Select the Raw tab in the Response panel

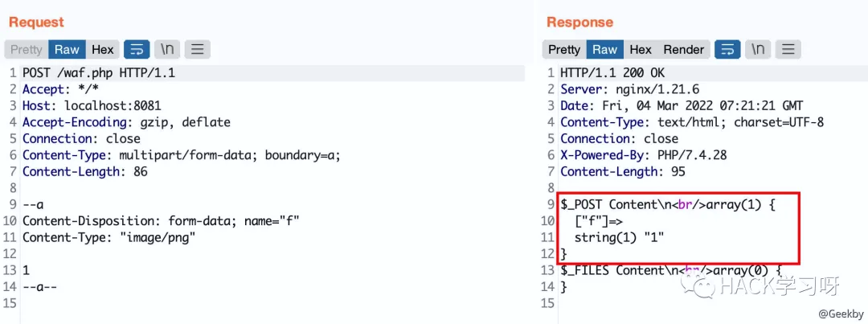(604, 49)
